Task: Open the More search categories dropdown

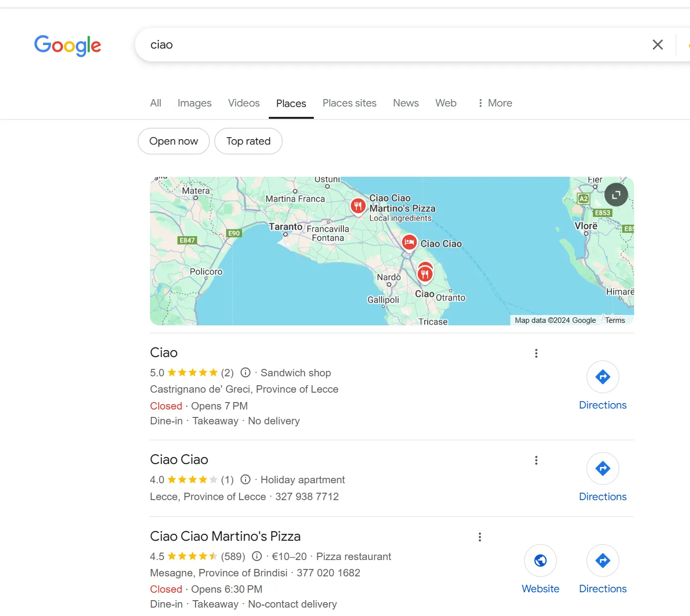Action: click(x=494, y=103)
